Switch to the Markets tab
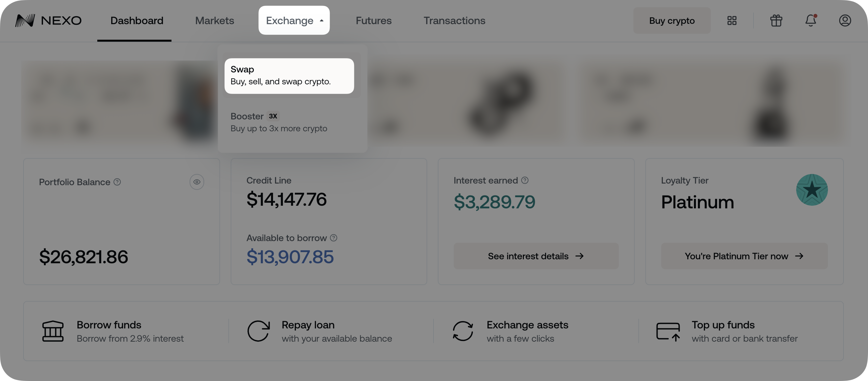 (214, 20)
